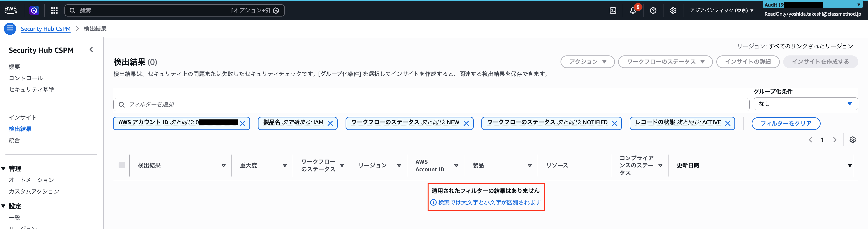The image size is (868, 229).
Task: Click the Amazon Q icon in the search bar
Action: [x=276, y=10]
